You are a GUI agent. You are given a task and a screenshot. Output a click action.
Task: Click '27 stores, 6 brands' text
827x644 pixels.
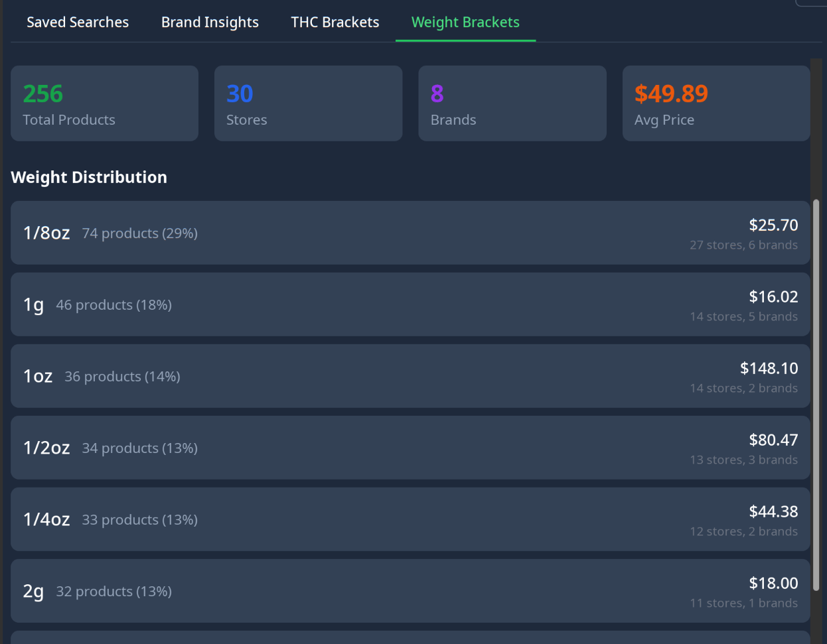(x=744, y=245)
